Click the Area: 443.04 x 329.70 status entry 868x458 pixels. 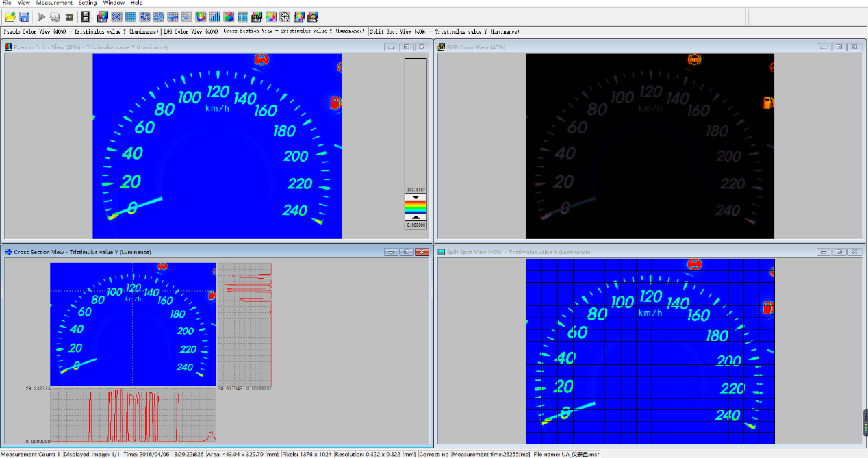pos(244,454)
